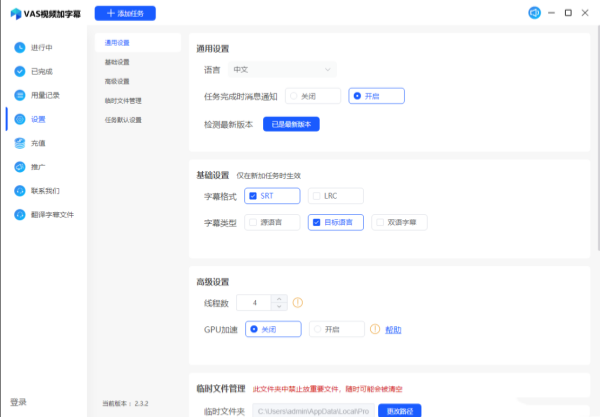Click the red temp folder warning text
600x417 pixels.
pos(328,389)
